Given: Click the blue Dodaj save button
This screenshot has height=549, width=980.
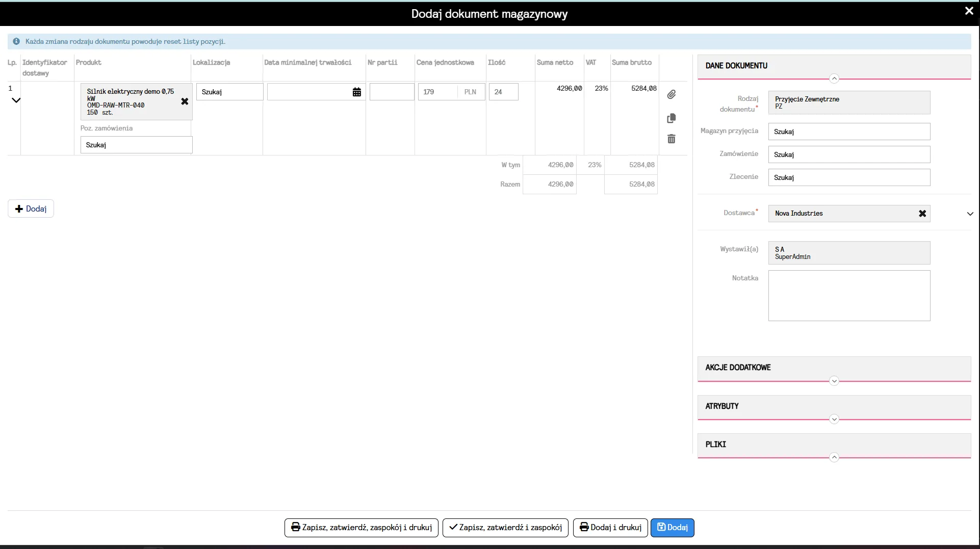Looking at the screenshot, I should 673,528.
